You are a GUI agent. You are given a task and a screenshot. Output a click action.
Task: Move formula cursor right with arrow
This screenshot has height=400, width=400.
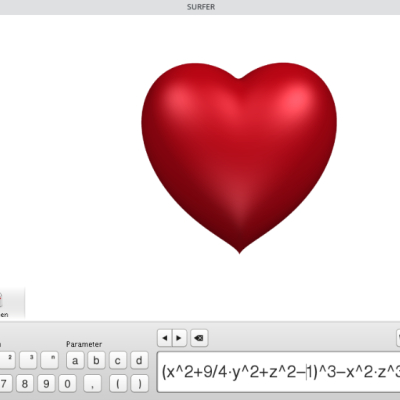(x=179, y=338)
